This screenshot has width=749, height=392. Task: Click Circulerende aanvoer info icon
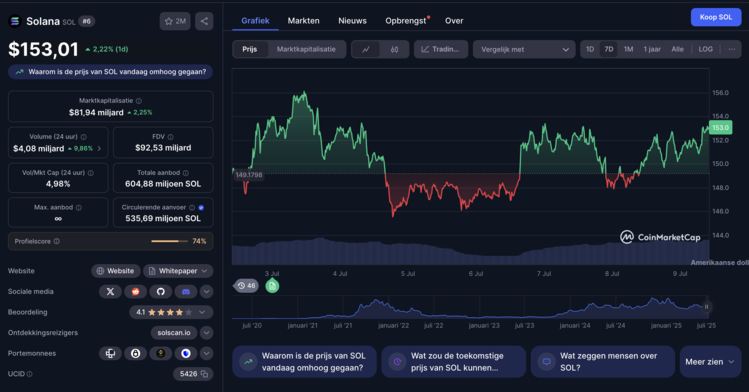(192, 207)
